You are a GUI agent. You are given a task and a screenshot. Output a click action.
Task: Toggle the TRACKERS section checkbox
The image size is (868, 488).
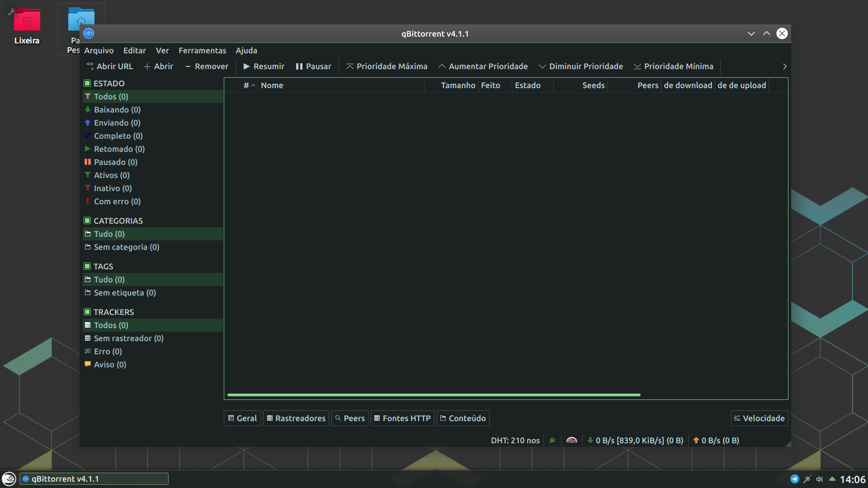(87, 312)
